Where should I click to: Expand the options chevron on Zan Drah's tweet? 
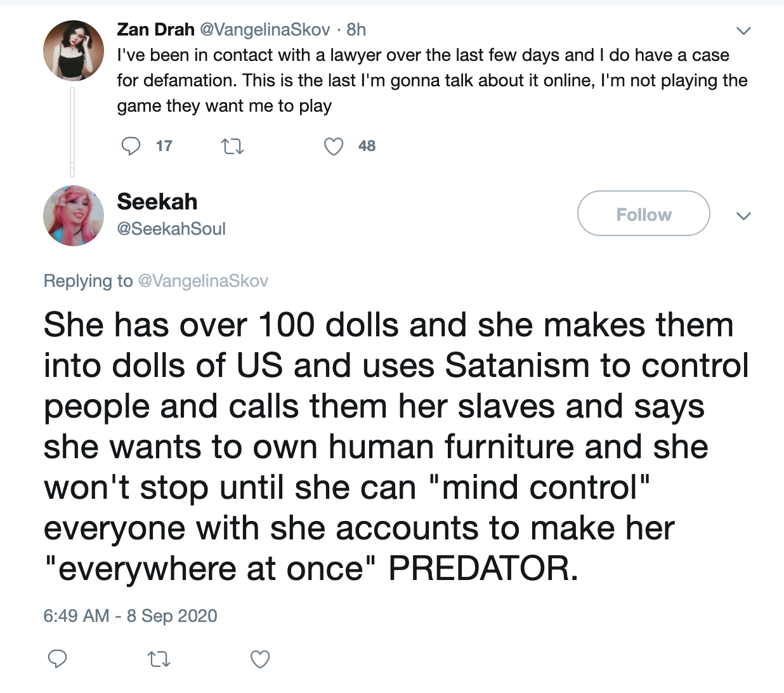click(743, 31)
